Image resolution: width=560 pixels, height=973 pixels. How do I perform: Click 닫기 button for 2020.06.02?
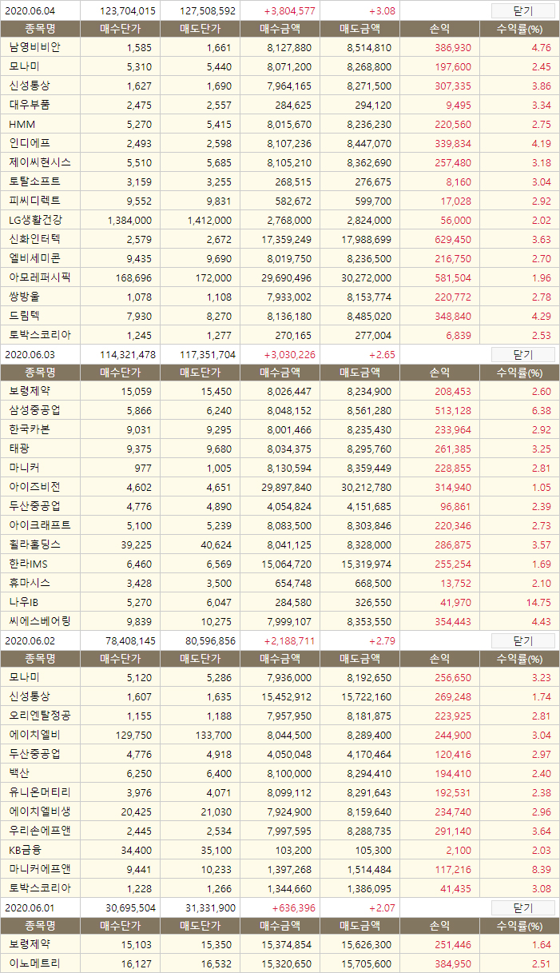[522, 640]
